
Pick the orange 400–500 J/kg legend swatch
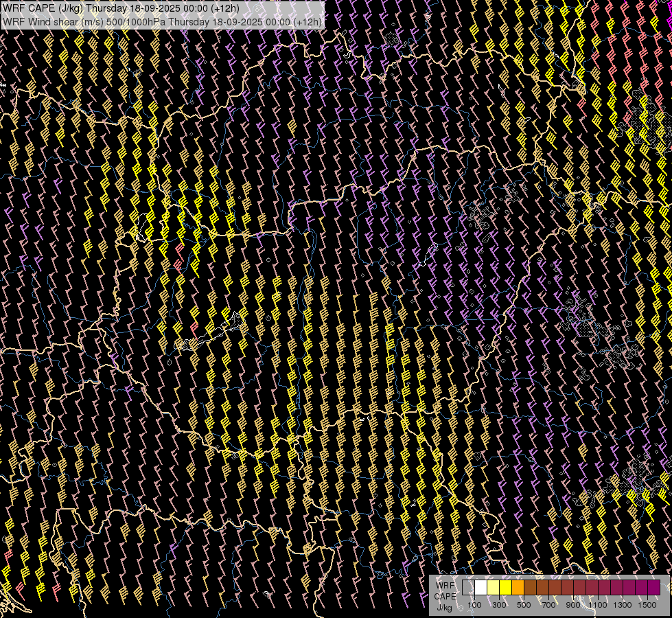pos(518,588)
